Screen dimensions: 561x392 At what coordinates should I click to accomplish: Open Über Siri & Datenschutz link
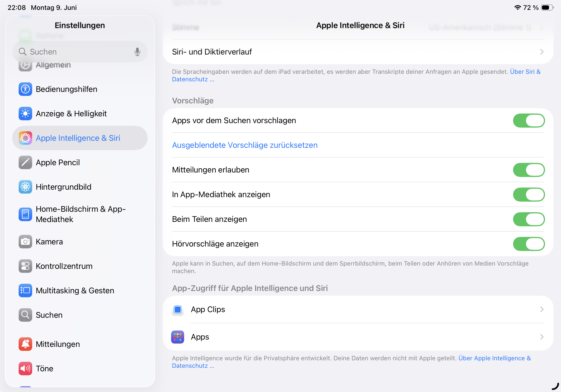(x=525, y=72)
